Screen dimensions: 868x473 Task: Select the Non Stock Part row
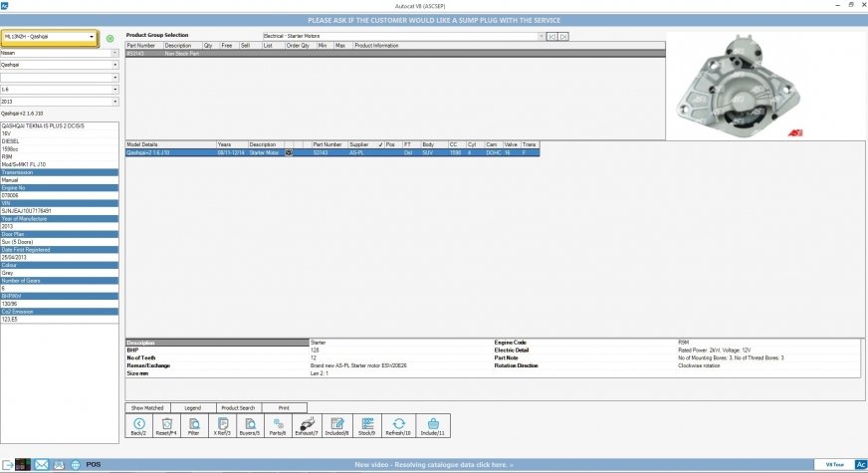[x=395, y=54]
